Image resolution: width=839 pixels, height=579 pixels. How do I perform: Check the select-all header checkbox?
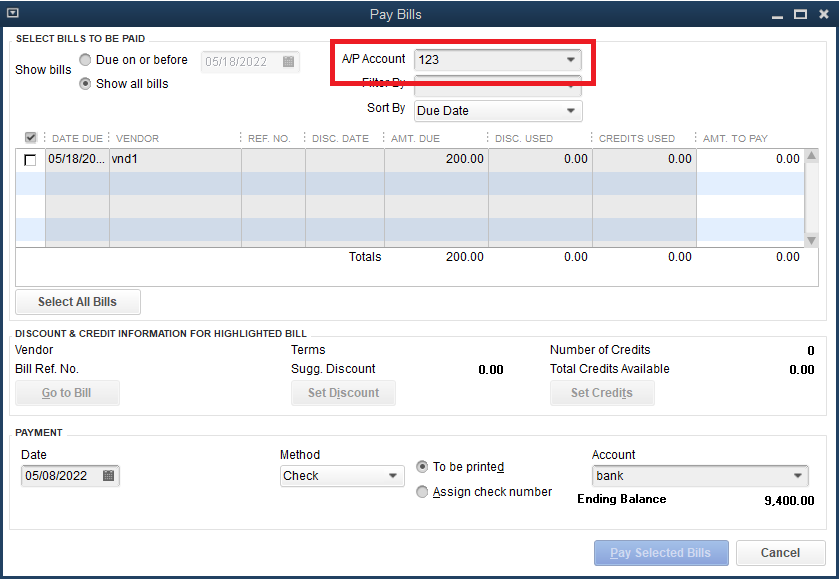click(31, 138)
